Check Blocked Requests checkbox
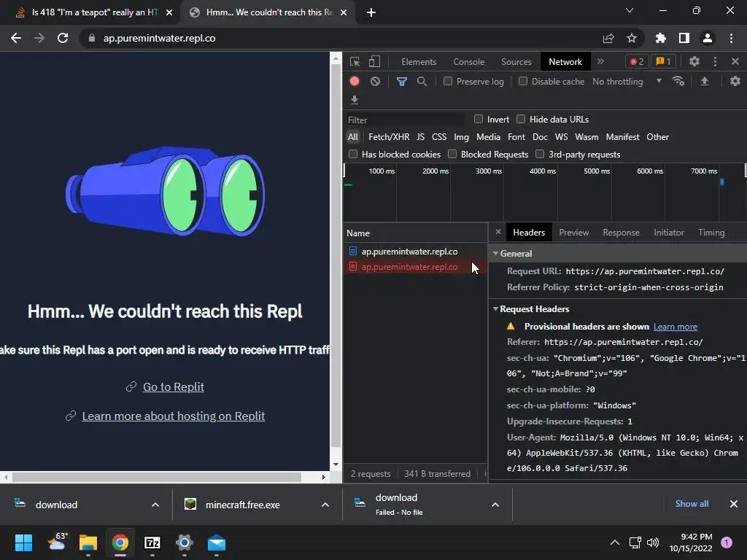This screenshot has width=747, height=560. (452, 154)
